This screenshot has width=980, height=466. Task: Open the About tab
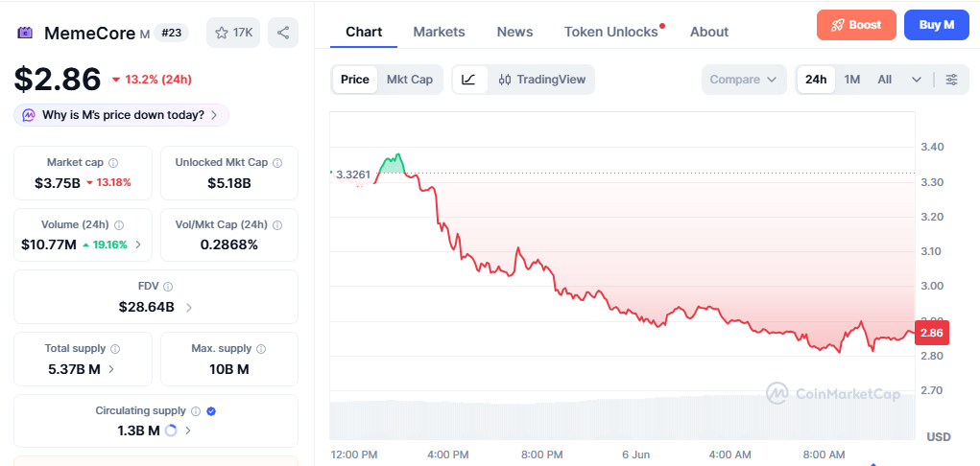coord(708,32)
